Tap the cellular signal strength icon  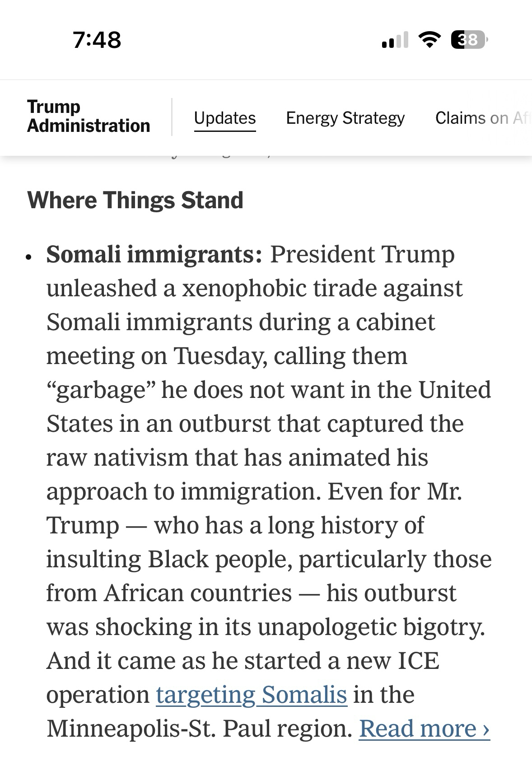coord(395,40)
